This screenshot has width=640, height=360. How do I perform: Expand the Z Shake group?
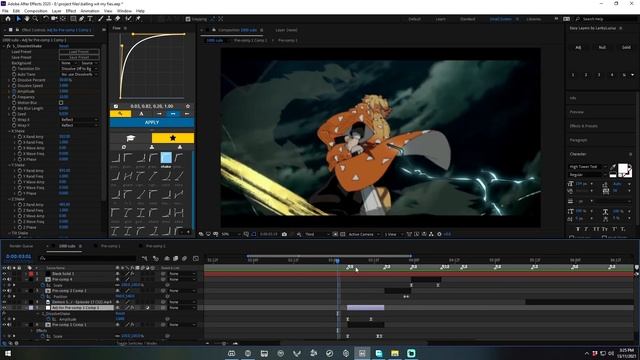tap(10, 199)
